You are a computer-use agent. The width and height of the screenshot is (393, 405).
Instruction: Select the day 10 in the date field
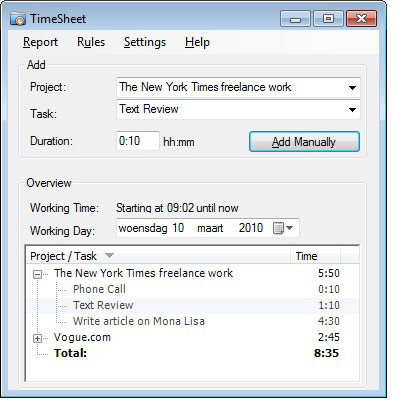pyautogui.click(x=178, y=228)
